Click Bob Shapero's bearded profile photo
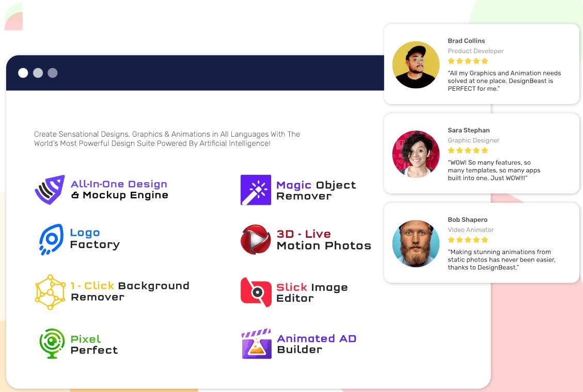The width and height of the screenshot is (583, 392). tap(416, 244)
